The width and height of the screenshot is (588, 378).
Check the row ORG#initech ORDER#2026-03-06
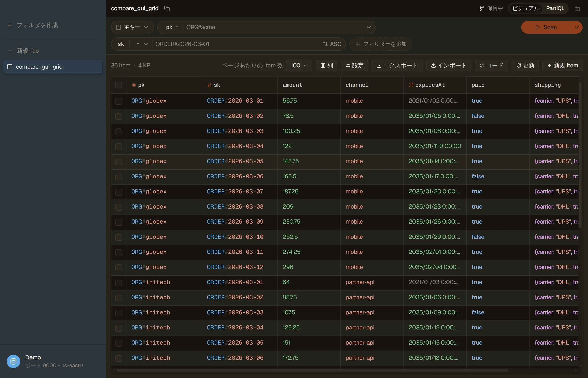[118, 358]
